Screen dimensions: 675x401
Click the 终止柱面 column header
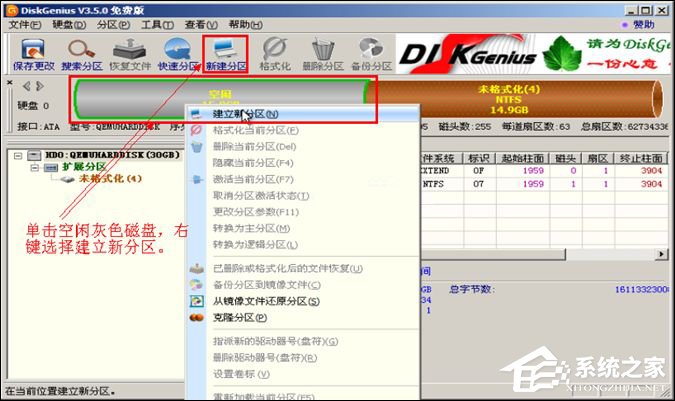click(x=641, y=158)
